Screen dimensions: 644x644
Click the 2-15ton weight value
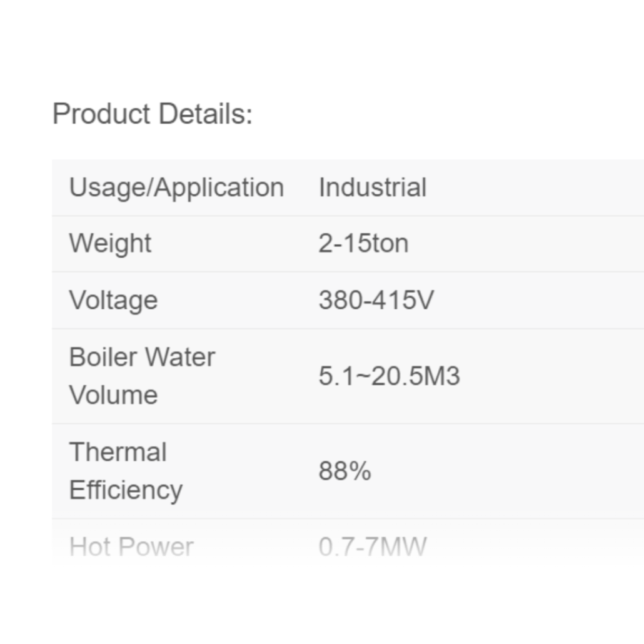tap(363, 244)
